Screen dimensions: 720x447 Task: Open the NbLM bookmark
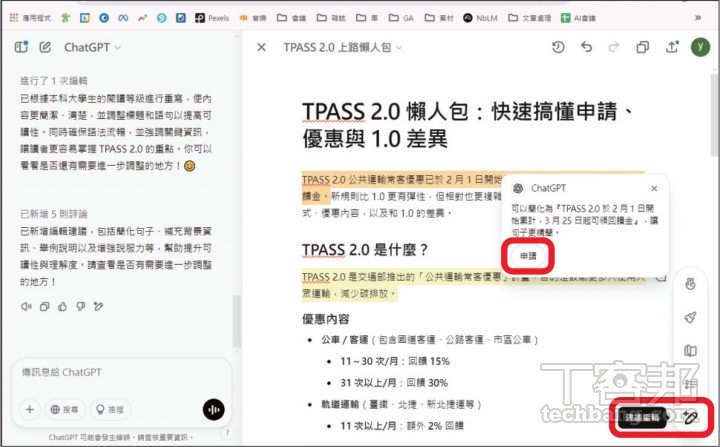(x=480, y=18)
